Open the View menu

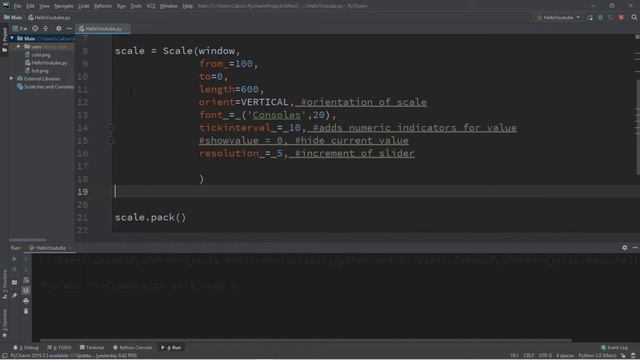tap(44, 6)
